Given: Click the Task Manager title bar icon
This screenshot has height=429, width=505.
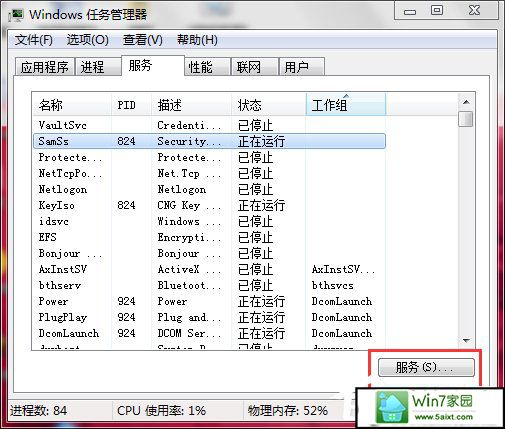Looking at the screenshot, I should (x=16, y=15).
